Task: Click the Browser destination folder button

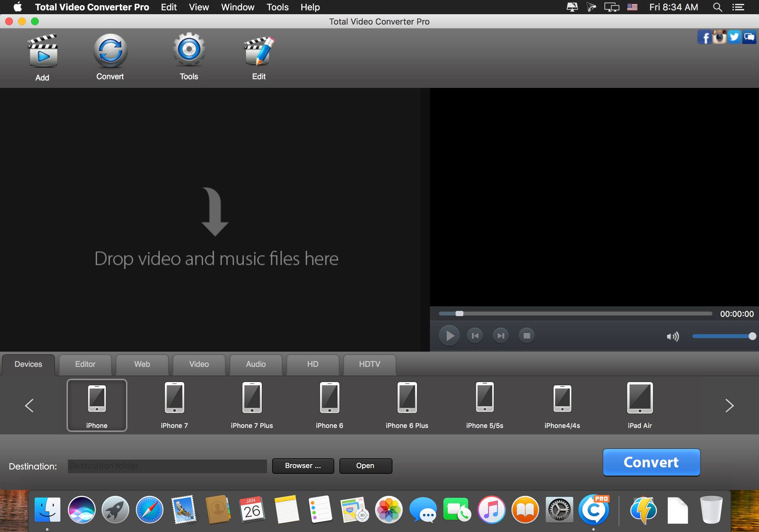Action: click(302, 466)
